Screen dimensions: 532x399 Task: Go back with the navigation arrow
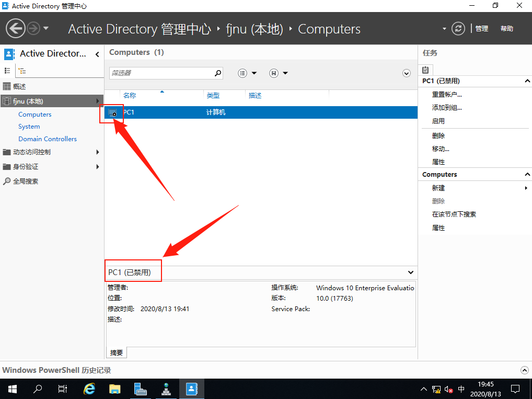(x=15, y=28)
